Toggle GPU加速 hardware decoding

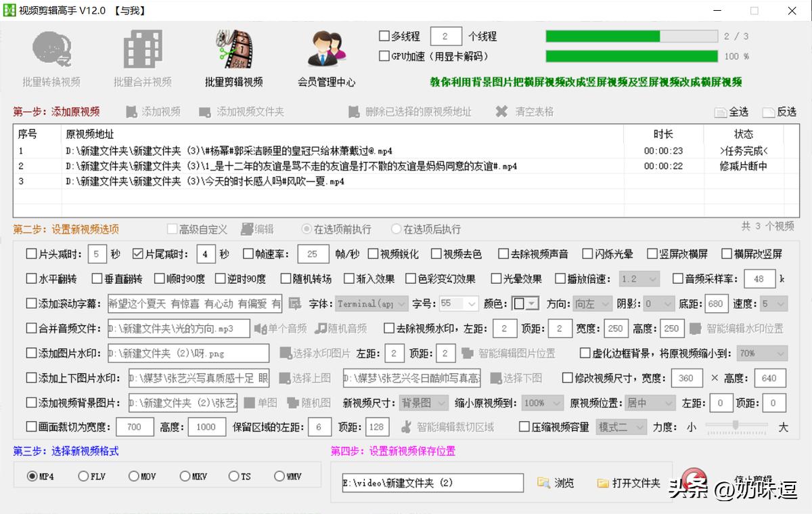coord(384,56)
